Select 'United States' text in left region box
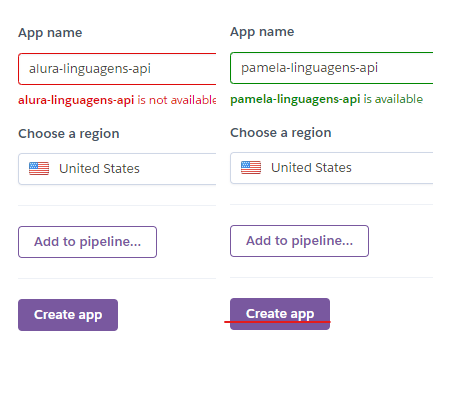The height and width of the screenshot is (401, 463). (x=99, y=169)
